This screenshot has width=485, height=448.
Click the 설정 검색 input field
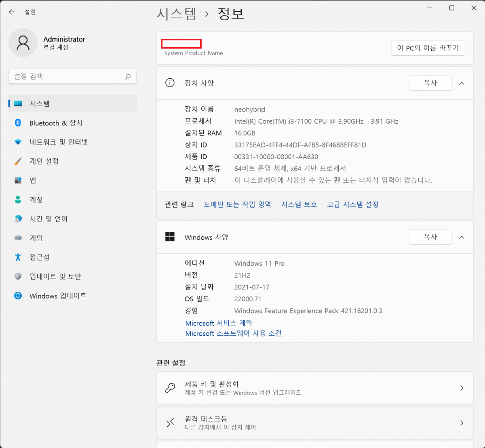tap(72, 76)
